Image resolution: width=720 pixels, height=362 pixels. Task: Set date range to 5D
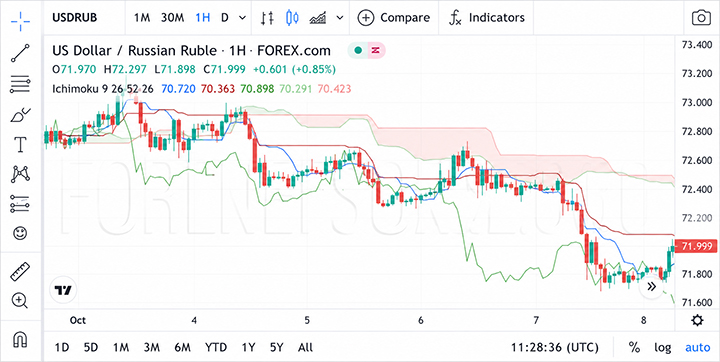coord(91,347)
